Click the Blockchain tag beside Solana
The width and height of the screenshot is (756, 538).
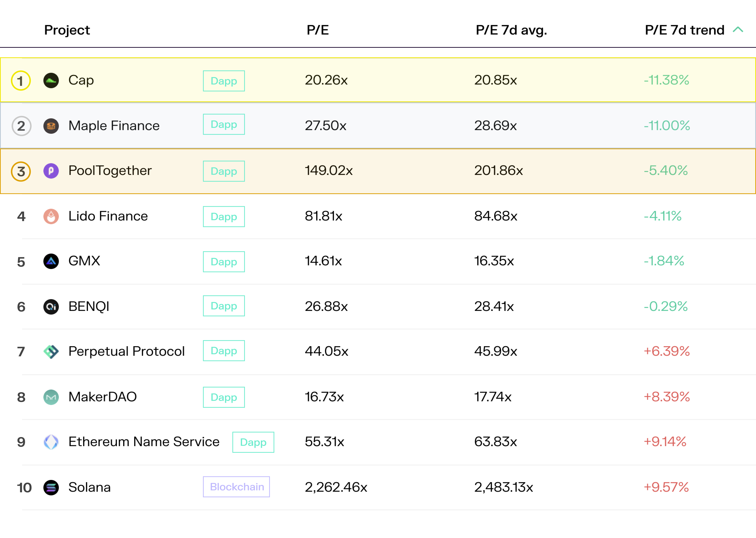(236, 487)
